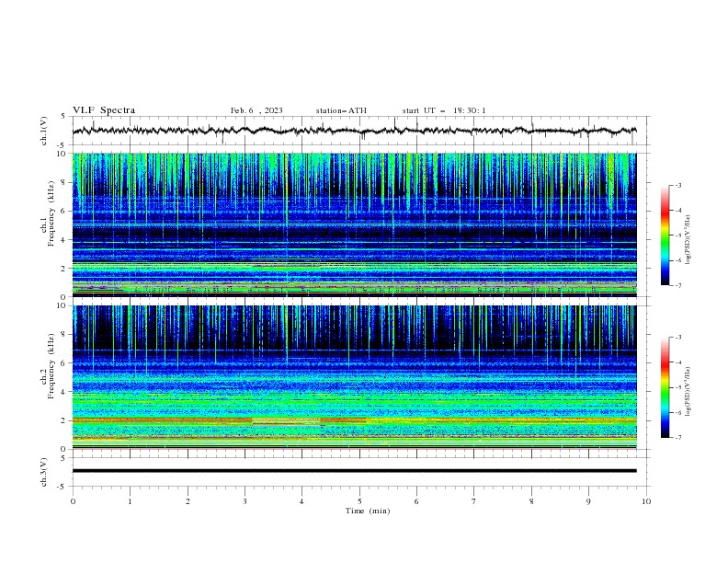Click ch.2 color scale log(PSD) label
This screenshot has height=563, width=728.
688,392
